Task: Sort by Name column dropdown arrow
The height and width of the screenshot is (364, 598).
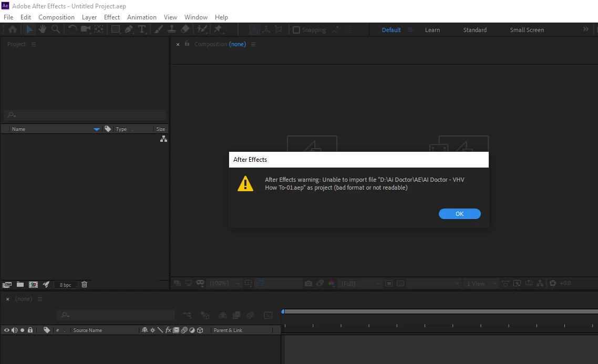Action: click(x=97, y=129)
